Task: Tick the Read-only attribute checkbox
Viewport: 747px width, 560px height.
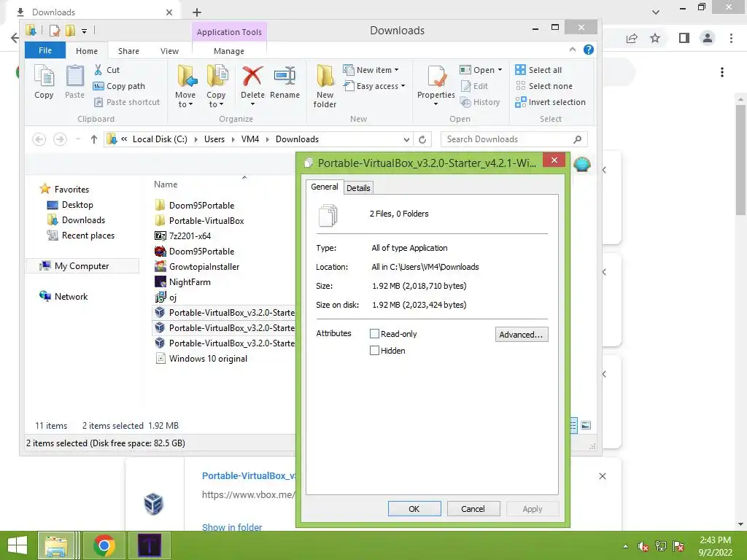Action: [374, 334]
